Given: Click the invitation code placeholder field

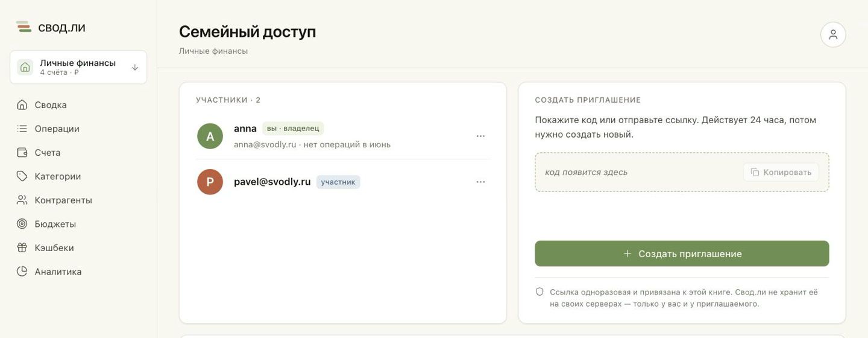Looking at the screenshot, I should click(682, 173).
